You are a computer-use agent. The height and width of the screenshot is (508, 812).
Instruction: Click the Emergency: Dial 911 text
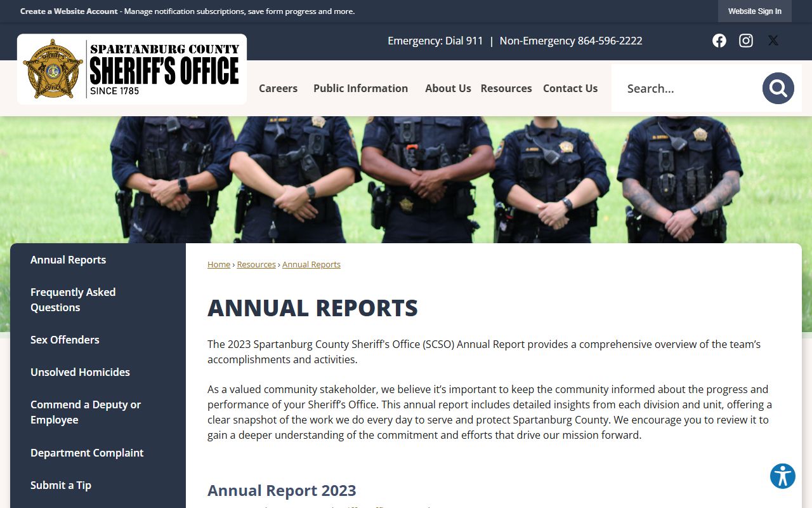click(x=435, y=41)
